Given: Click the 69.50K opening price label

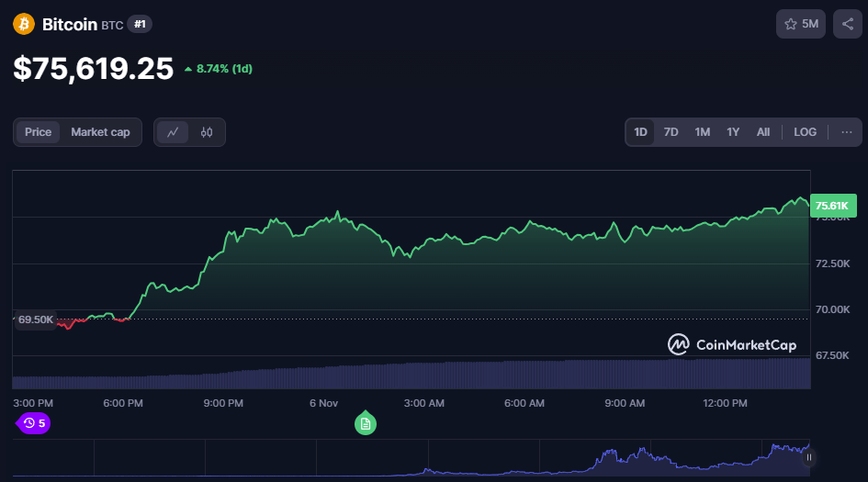Looking at the screenshot, I should (x=35, y=319).
